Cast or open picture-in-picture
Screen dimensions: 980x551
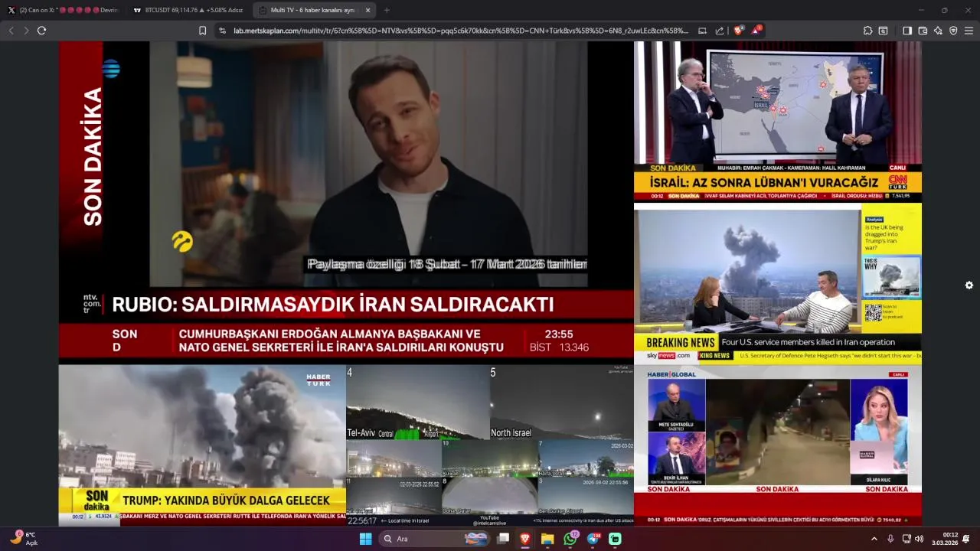tap(703, 31)
